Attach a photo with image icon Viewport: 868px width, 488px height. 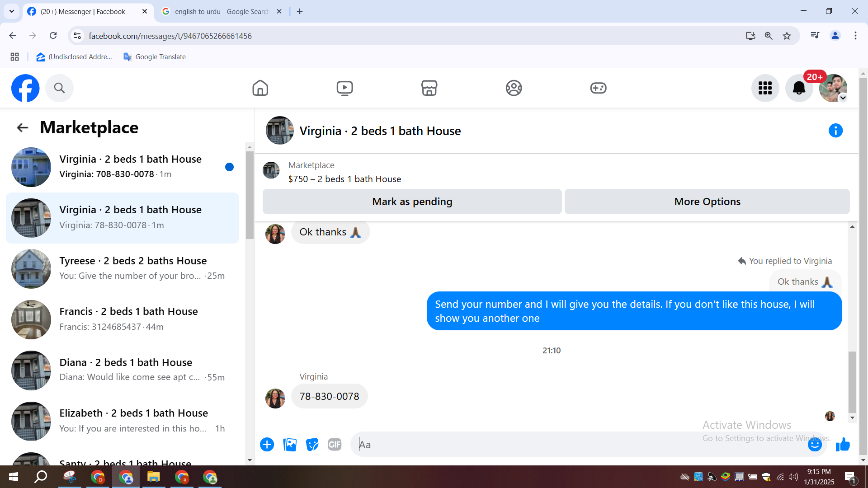(289, 445)
